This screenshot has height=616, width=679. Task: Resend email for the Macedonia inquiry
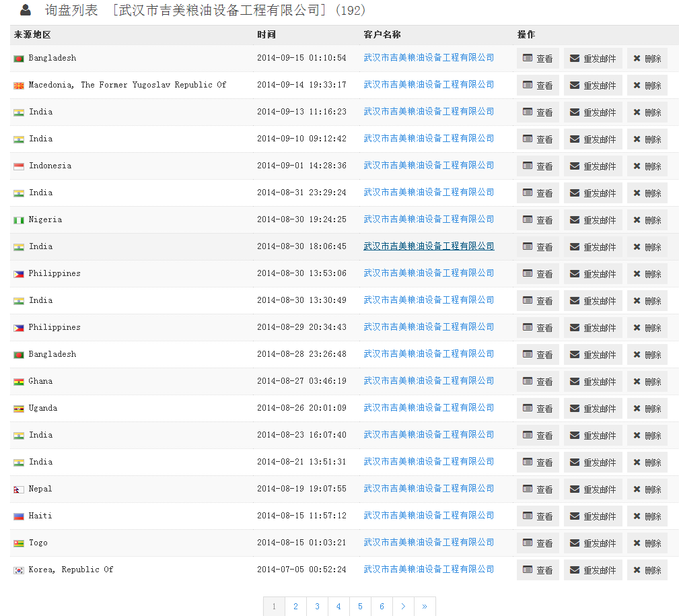[592, 85]
